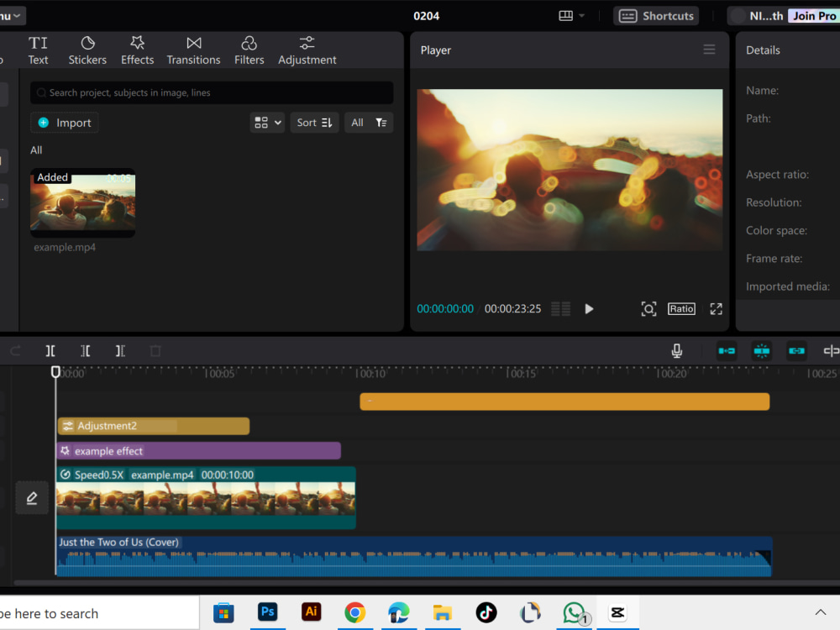Open Illustrator from the taskbar

(x=312, y=612)
